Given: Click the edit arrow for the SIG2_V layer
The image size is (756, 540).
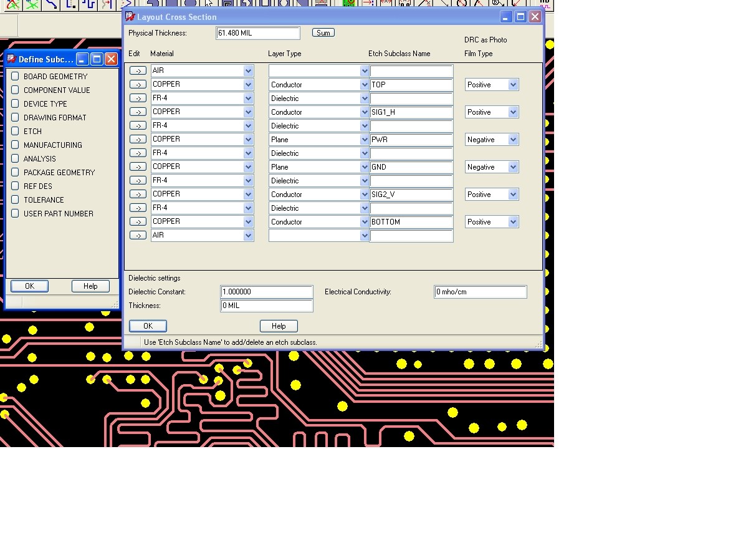Looking at the screenshot, I should (138, 195).
